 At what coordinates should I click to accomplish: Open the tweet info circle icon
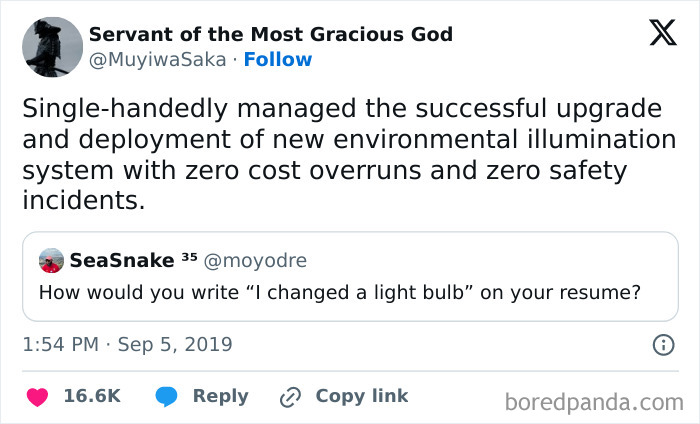pos(662,345)
